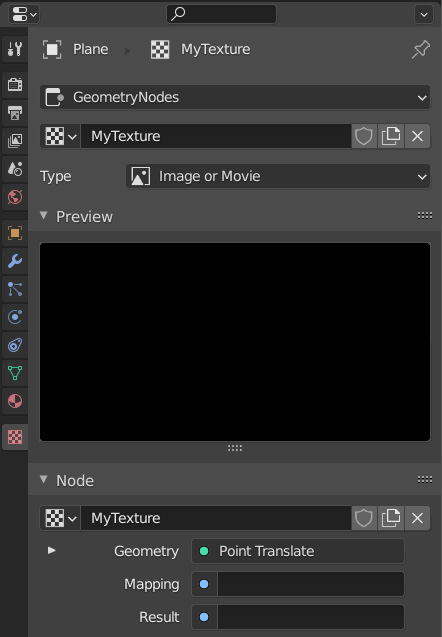Open the Particles properties tab
The height and width of the screenshot is (637, 442).
point(15,289)
